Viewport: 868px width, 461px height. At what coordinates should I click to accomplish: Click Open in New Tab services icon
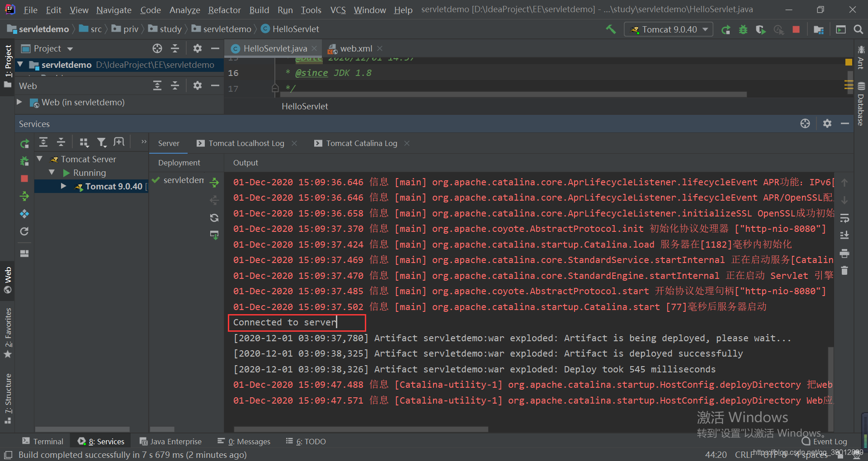[x=119, y=143]
